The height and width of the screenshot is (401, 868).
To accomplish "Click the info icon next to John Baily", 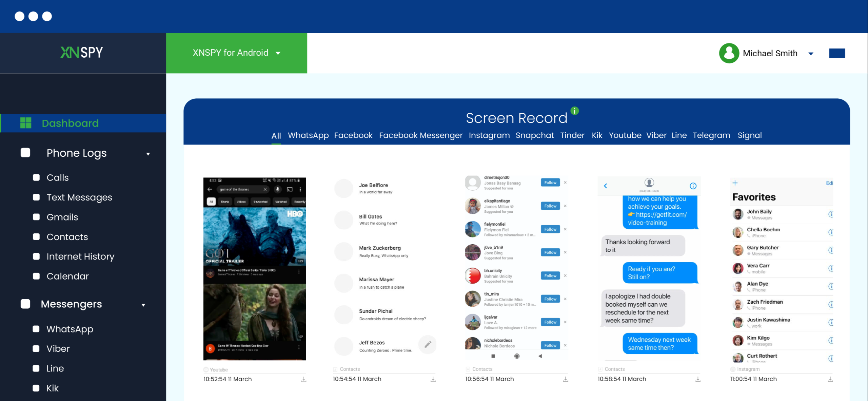I will point(831,214).
